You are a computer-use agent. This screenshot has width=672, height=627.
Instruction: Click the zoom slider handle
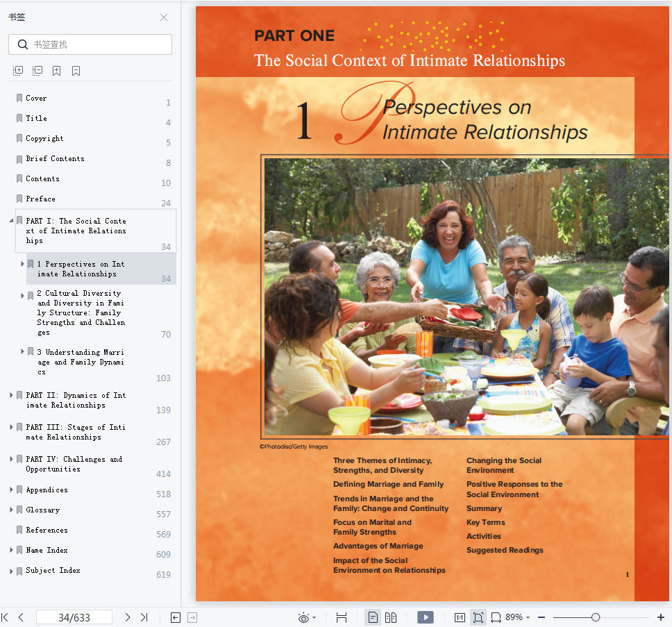(595, 617)
